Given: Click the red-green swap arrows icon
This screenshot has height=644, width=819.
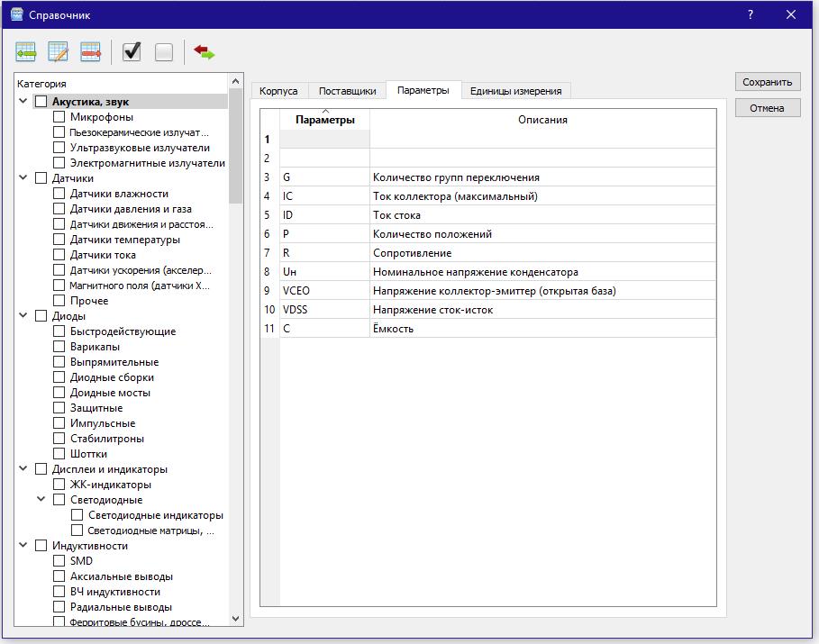Looking at the screenshot, I should tap(204, 52).
